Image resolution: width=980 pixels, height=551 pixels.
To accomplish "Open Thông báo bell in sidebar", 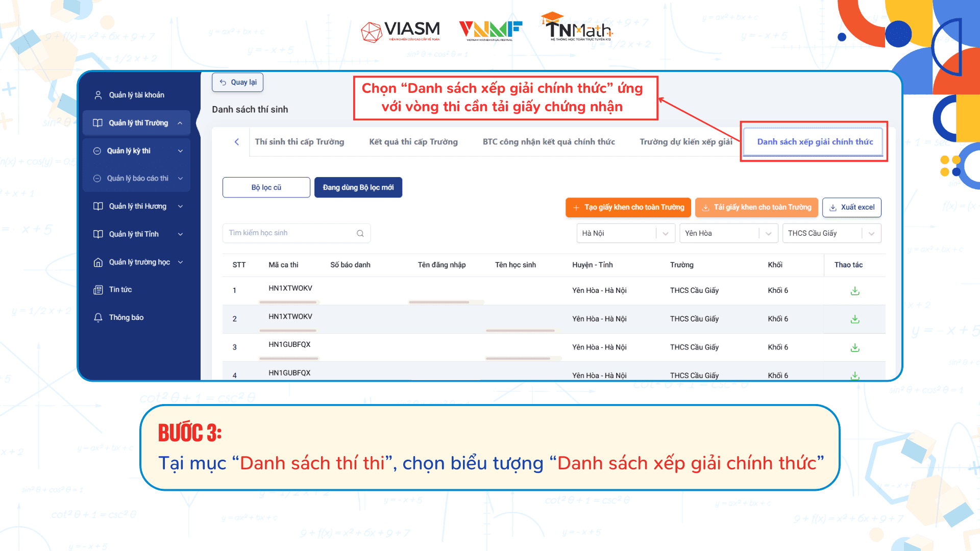I will pyautogui.click(x=126, y=317).
